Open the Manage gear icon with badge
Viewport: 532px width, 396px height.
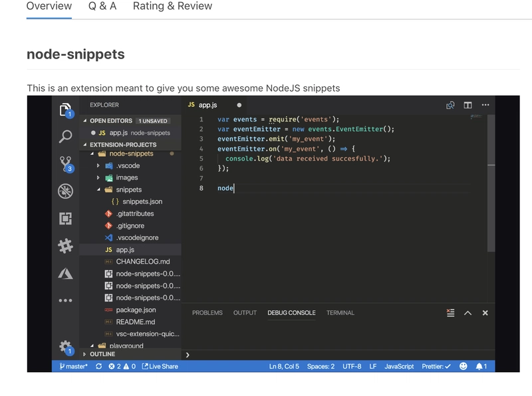[65, 347]
